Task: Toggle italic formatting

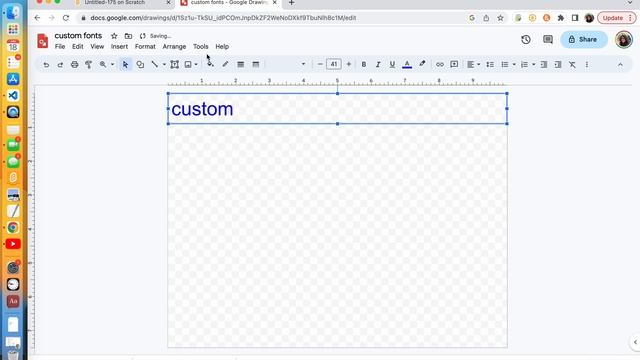Action: [x=378, y=64]
